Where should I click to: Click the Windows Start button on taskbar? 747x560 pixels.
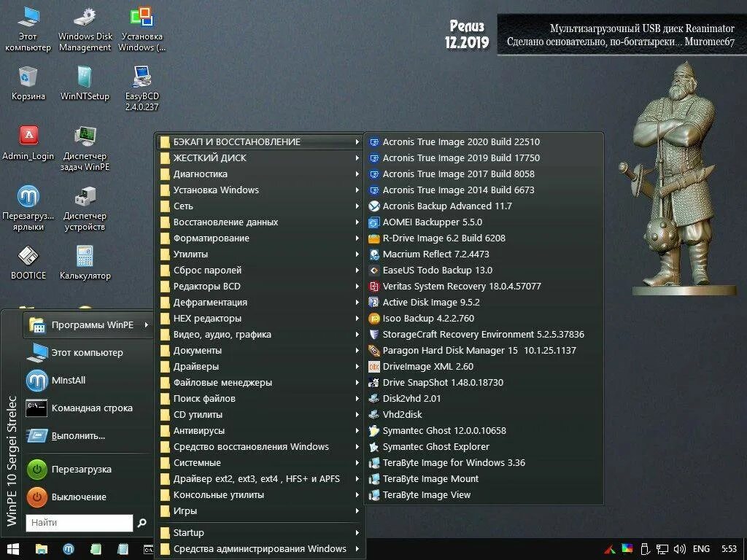point(12,549)
